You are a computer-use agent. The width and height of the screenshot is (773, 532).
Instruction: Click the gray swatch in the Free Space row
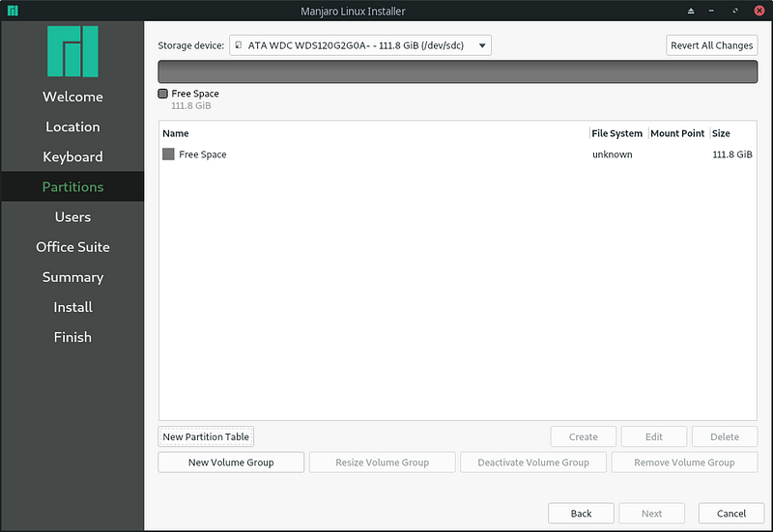pos(168,154)
